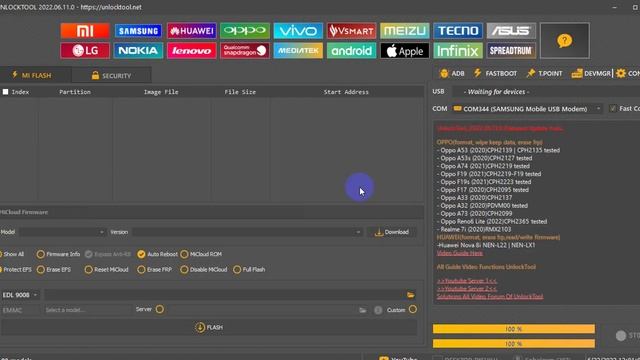
Task: Select the Custom source option
Action: coord(413,309)
